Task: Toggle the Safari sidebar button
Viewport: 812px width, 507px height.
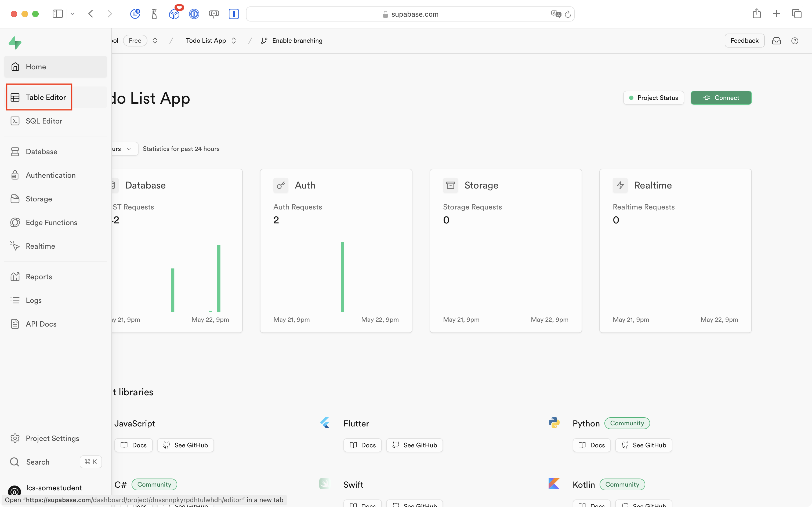Action: [x=58, y=14]
